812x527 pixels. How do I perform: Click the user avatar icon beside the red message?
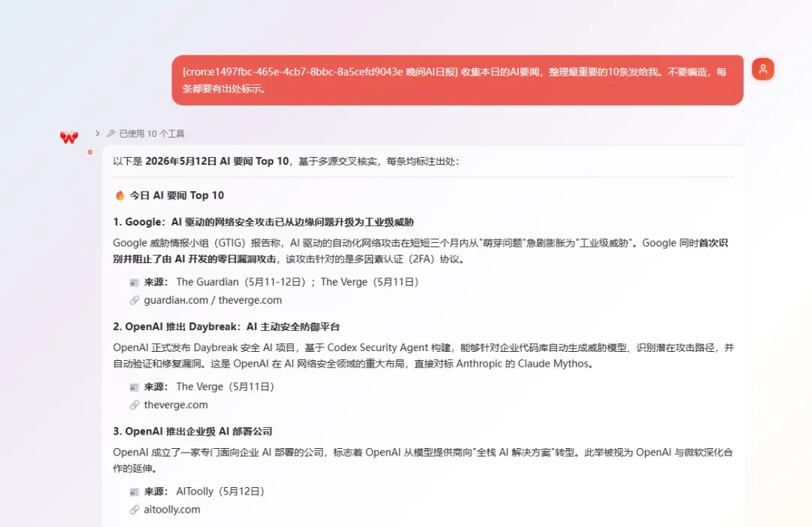[763, 69]
